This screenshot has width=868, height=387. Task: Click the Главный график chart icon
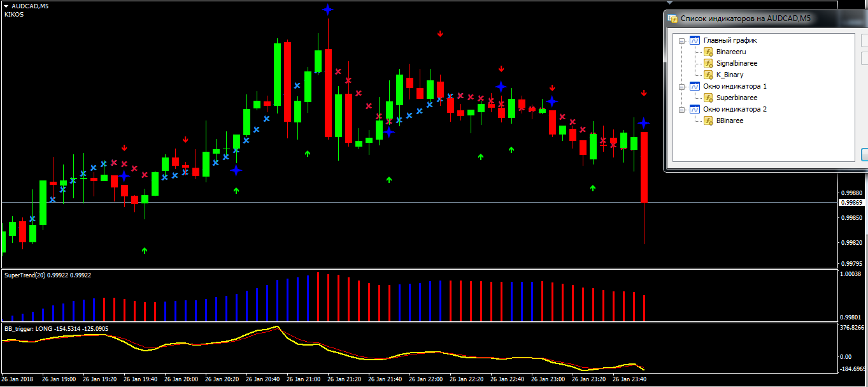tap(695, 40)
